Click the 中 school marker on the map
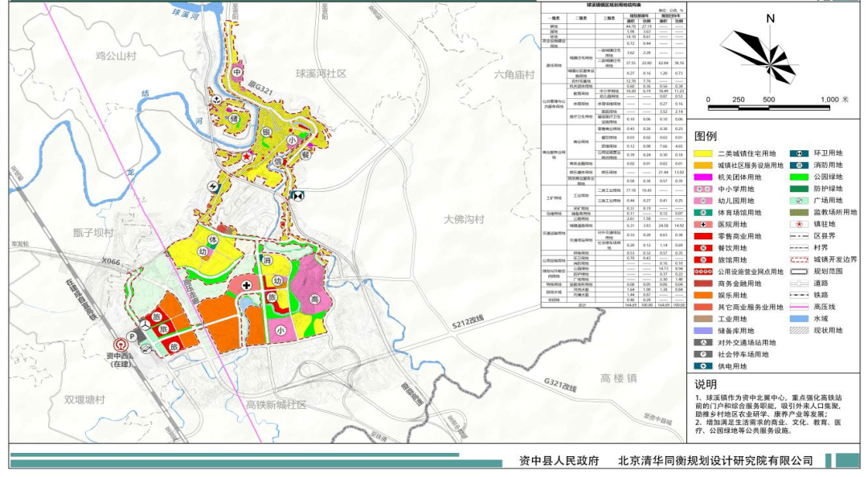The width and height of the screenshot is (868, 477). [237, 72]
